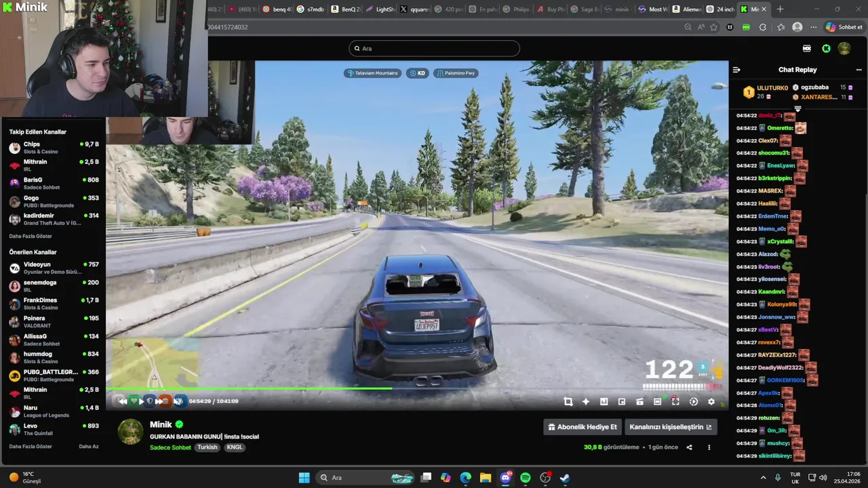868x488 pixels.
Task: Open video player settings gear
Action: coord(711,401)
